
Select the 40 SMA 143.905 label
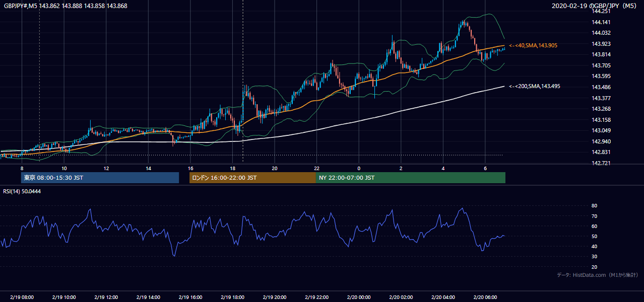[533, 45]
